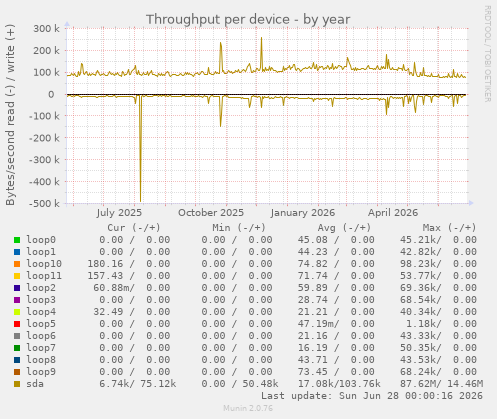Select the loop8 legend label
Screen dimensions: 497x419
tap(41, 360)
